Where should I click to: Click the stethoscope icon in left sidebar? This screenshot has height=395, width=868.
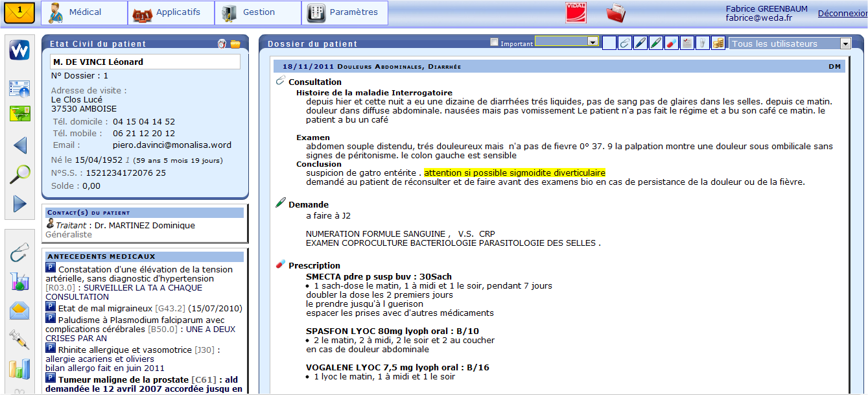tap(19, 253)
